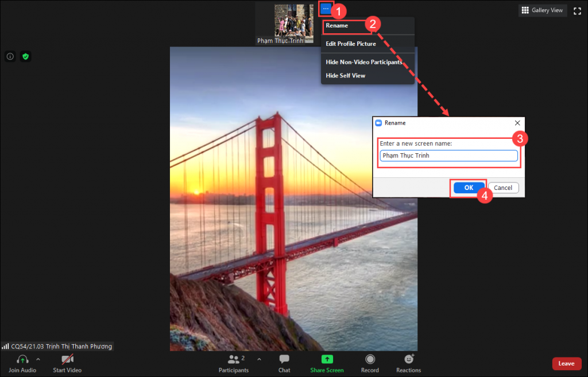Expand the audio options arrow
588x377 pixels.
click(x=38, y=359)
